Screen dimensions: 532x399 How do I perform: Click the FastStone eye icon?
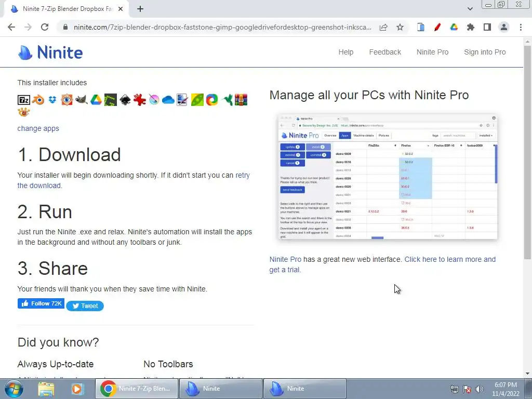click(67, 100)
